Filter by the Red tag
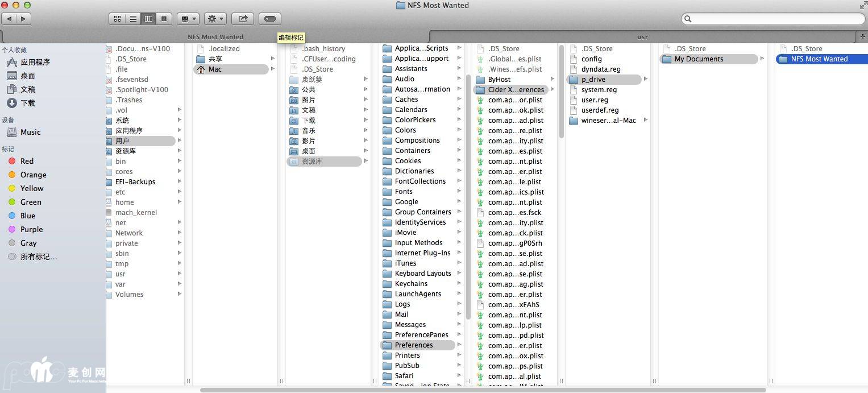Image resolution: width=868 pixels, height=393 pixels. pyautogui.click(x=27, y=161)
